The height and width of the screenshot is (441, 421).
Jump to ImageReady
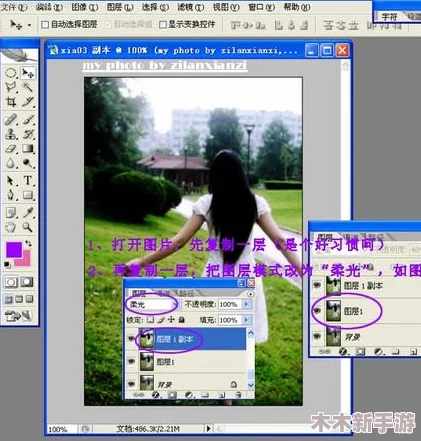click(x=18, y=315)
